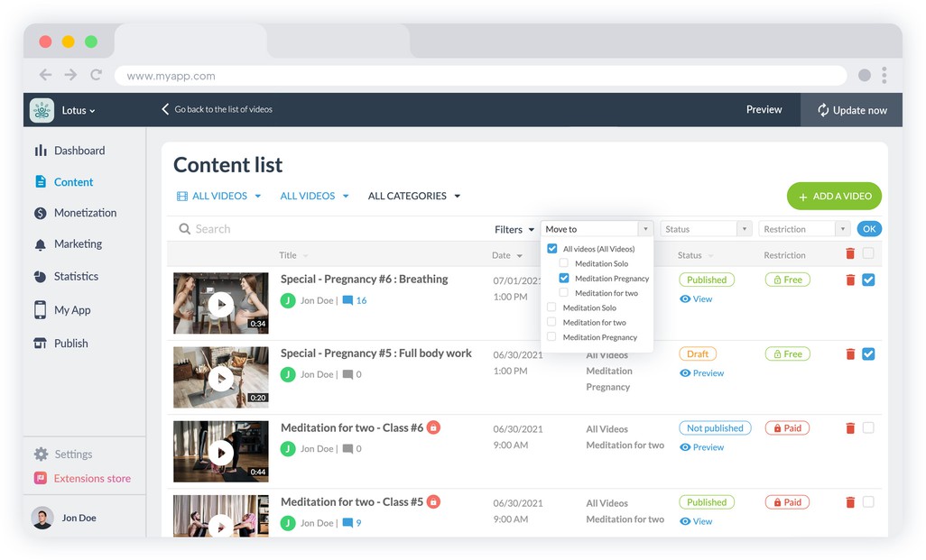
Task: Go back to the list of videos
Action: [217, 109]
